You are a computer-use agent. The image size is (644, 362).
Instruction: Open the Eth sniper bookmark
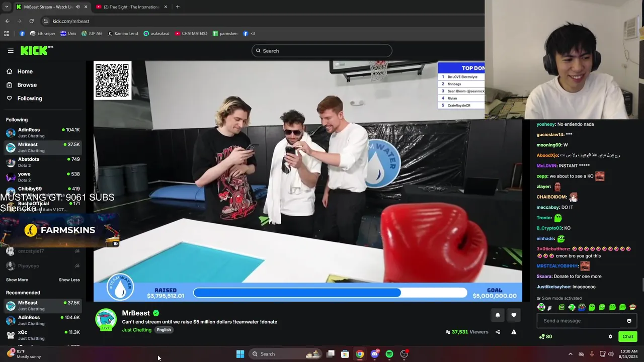point(42,34)
